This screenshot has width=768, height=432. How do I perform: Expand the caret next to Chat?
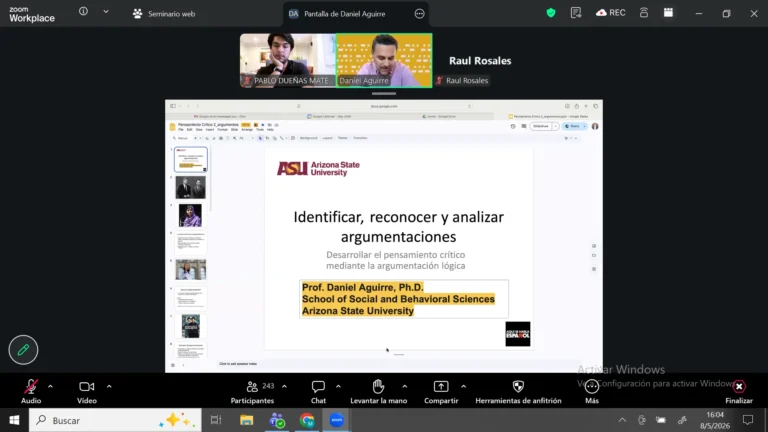coord(338,386)
